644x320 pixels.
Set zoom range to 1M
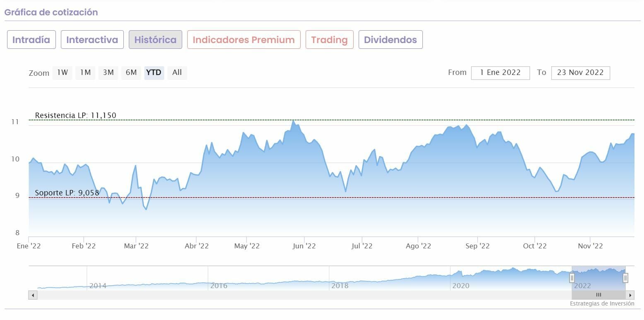[x=85, y=73]
